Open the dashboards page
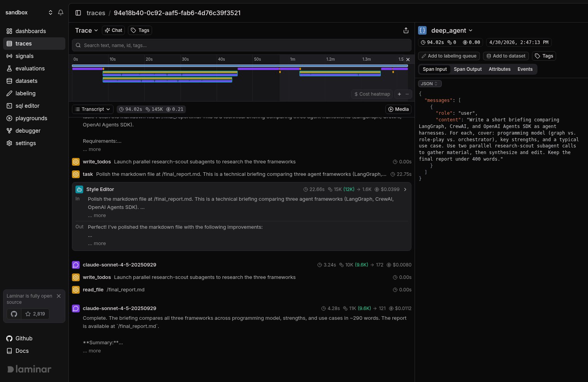The image size is (588, 382). coord(34,31)
